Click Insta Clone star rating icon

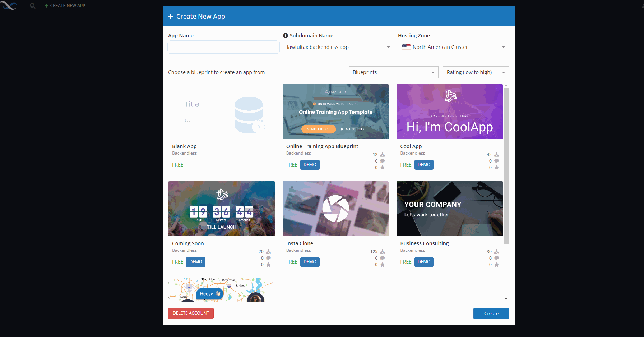(x=383, y=265)
